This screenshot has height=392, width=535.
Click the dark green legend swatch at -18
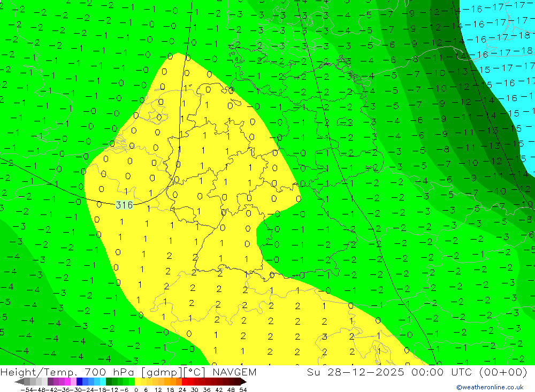(x=109, y=382)
